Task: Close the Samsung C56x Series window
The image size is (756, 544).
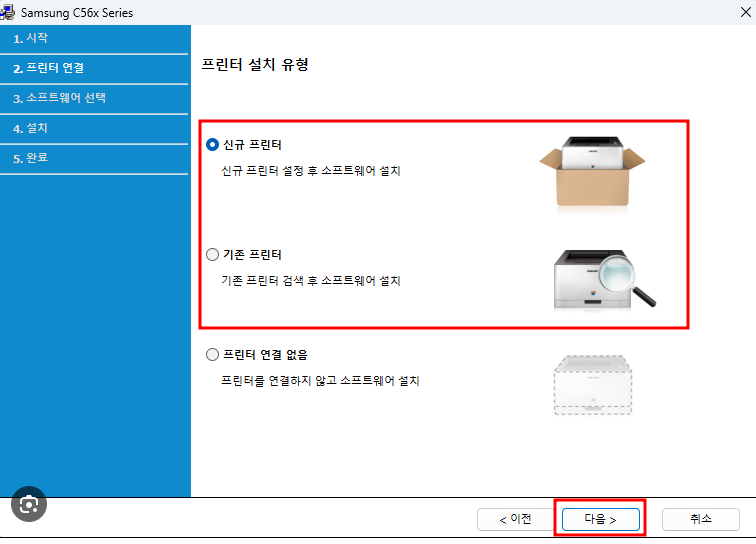Action: click(x=745, y=12)
